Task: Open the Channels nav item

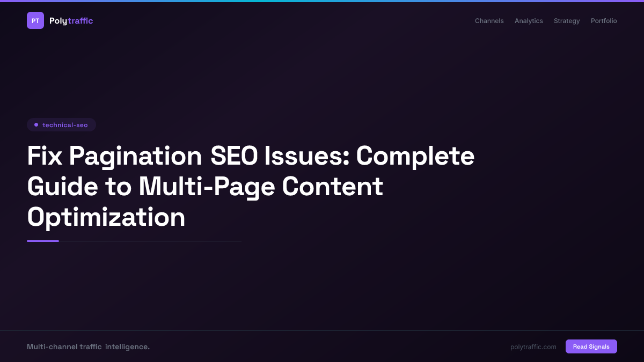Action: (489, 21)
